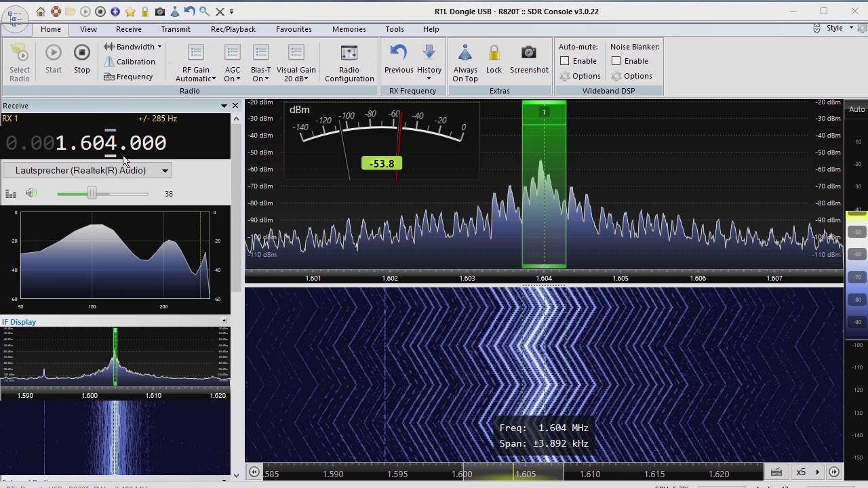
Task: Click the S-meter dBm gauge
Action: click(x=381, y=141)
